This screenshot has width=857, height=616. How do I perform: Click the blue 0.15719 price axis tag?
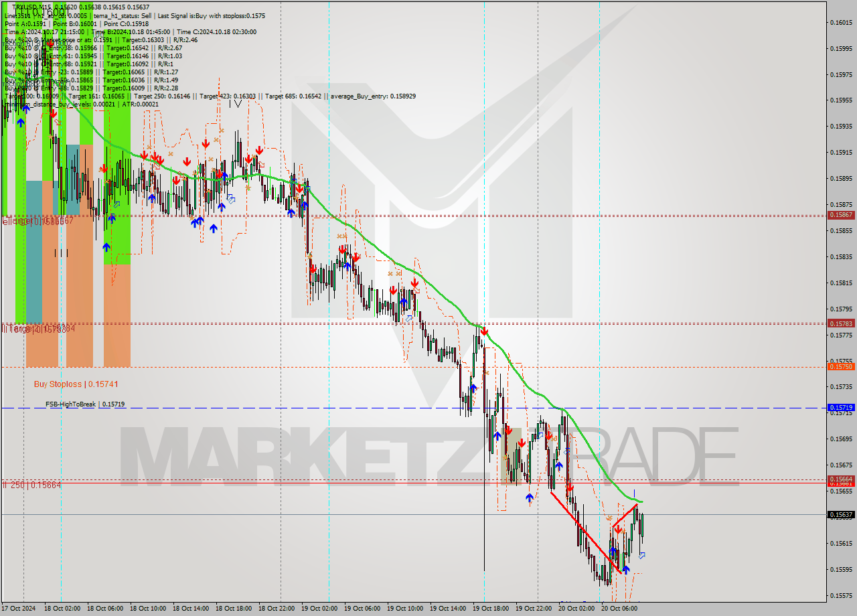tap(841, 407)
